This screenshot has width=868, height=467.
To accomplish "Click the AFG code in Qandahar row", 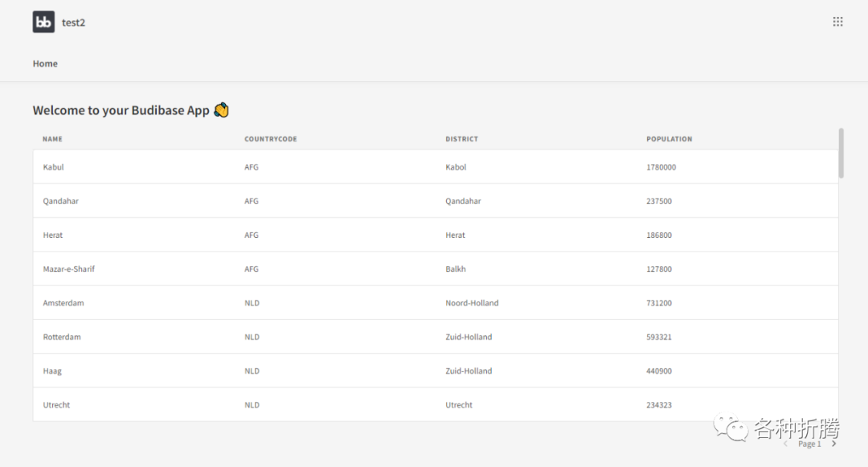I will 252,202.
